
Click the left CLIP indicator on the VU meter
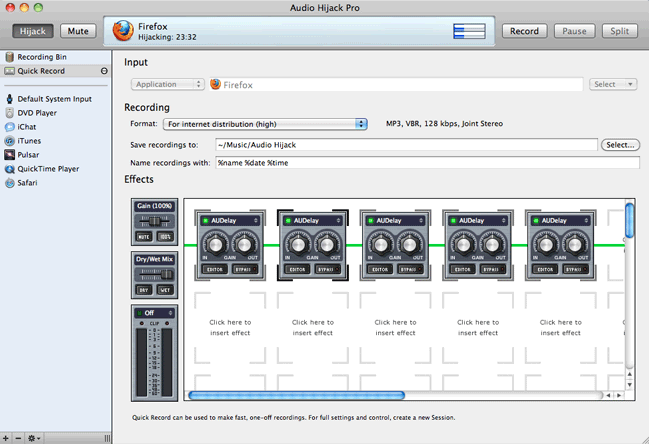[142, 323]
